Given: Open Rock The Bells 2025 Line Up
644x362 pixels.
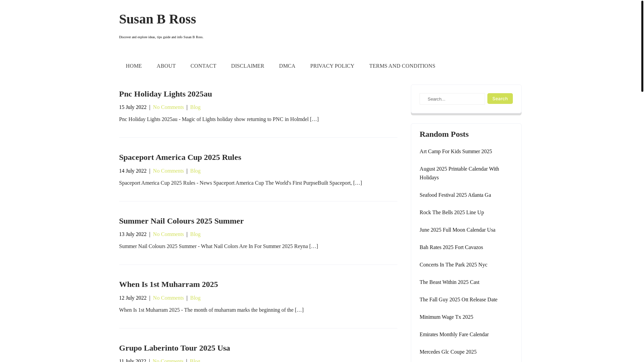Looking at the screenshot, I should click(451, 213).
